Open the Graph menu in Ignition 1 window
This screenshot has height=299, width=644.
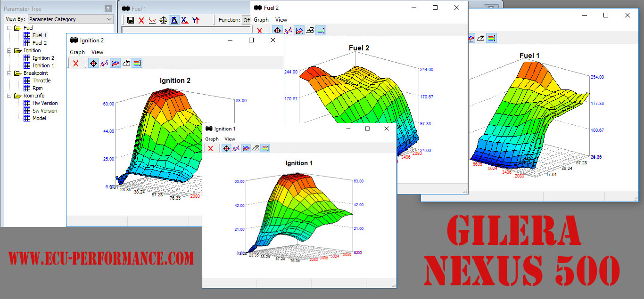point(212,139)
